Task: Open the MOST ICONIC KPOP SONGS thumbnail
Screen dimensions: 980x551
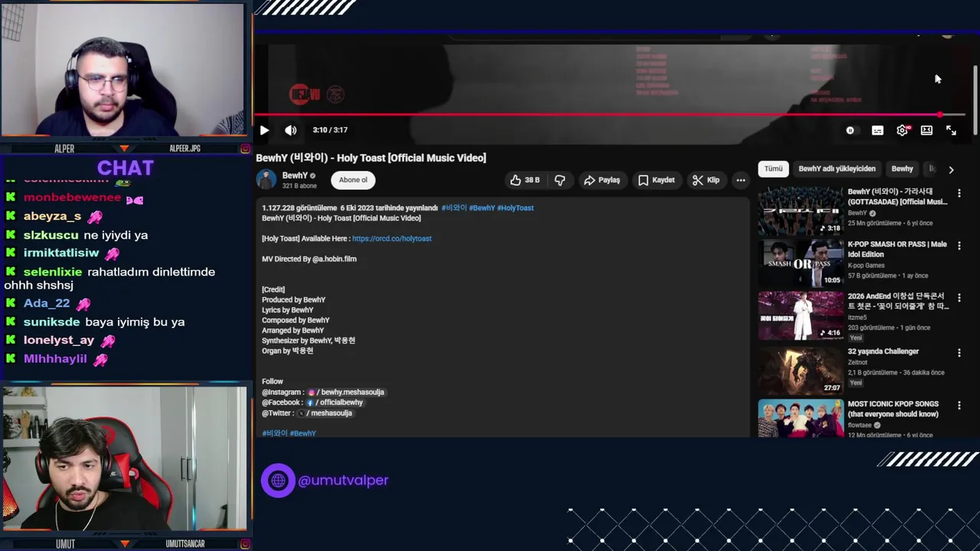Action: click(x=801, y=419)
